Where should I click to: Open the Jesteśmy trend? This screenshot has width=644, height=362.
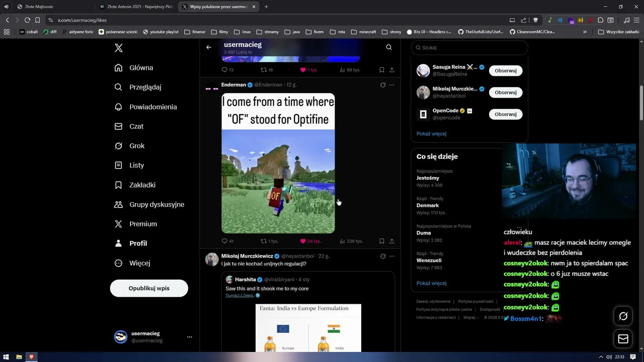point(428,178)
